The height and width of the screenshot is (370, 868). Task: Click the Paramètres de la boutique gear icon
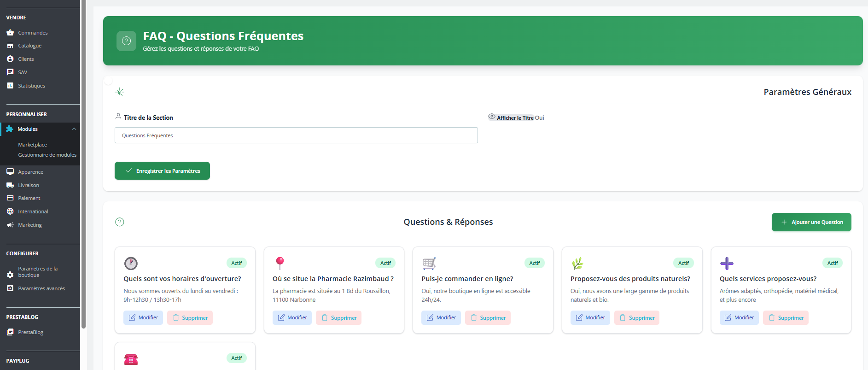tap(10, 275)
